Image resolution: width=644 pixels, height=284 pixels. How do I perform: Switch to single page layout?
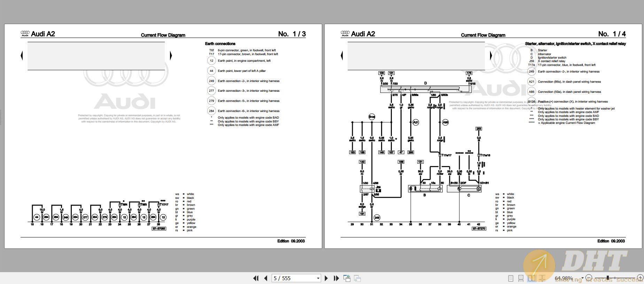[x=511, y=278]
